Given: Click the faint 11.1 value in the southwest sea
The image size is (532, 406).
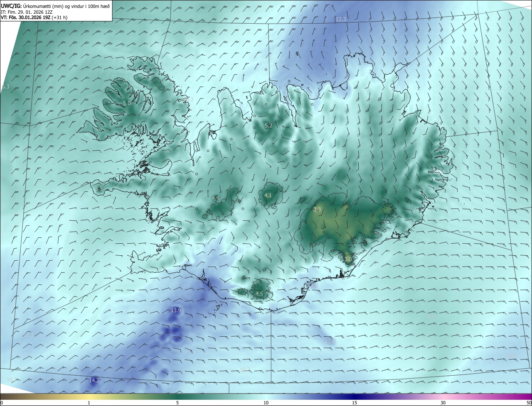Looking at the screenshot, I should coord(29,334).
